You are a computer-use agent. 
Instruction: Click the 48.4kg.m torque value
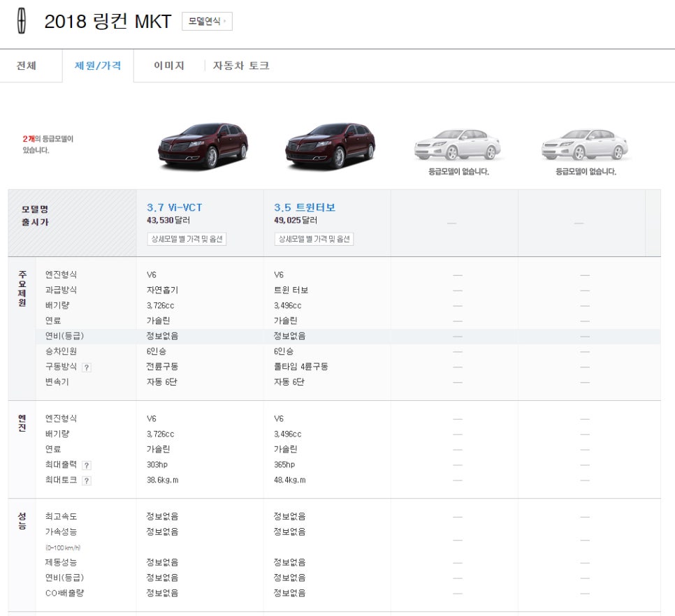(x=290, y=480)
